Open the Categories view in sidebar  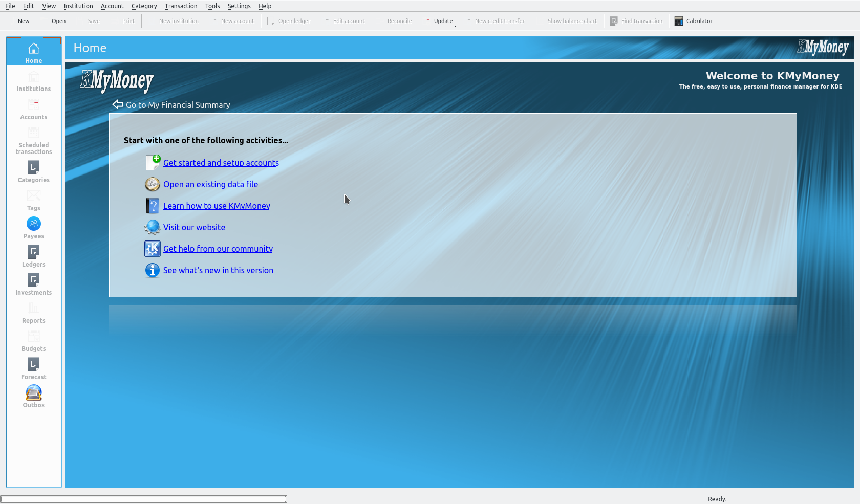click(34, 172)
